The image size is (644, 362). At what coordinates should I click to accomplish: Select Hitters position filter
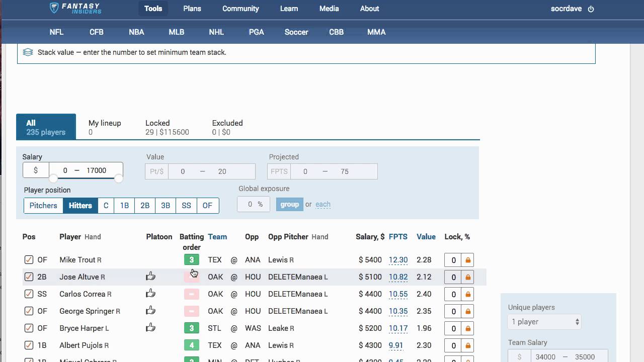tap(80, 206)
